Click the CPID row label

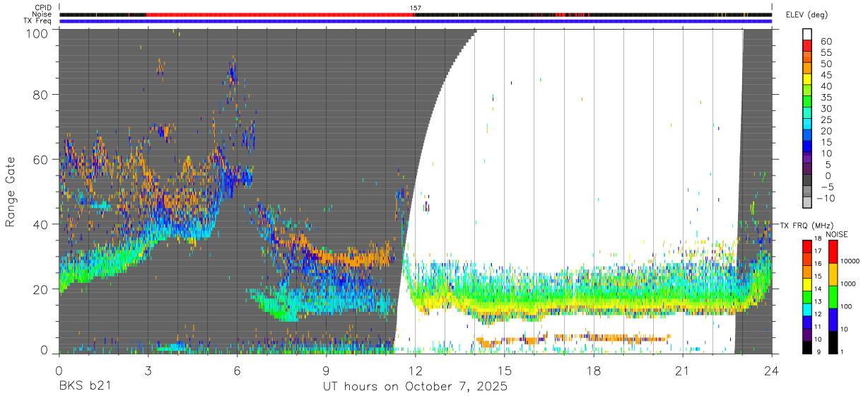[x=43, y=8]
